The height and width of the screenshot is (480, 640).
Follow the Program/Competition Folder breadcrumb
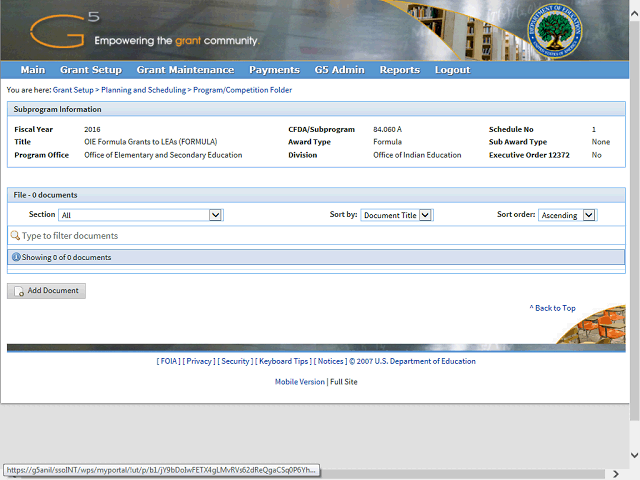click(x=242, y=90)
